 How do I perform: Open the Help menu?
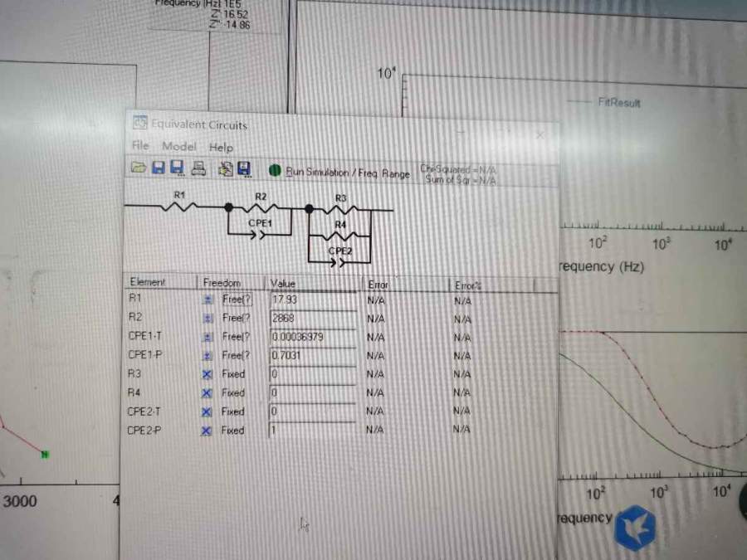tap(221, 147)
